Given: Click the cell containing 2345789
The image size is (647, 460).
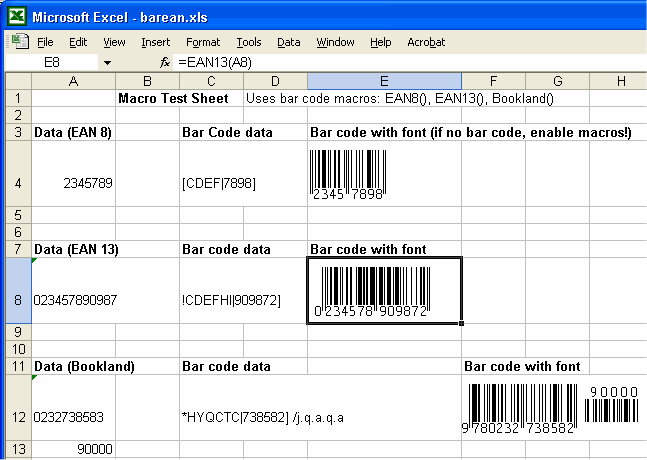Looking at the screenshot, I should [73, 174].
